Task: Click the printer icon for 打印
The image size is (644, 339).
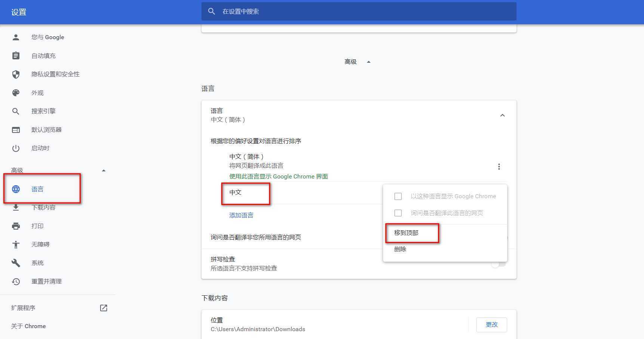Action: click(16, 226)
